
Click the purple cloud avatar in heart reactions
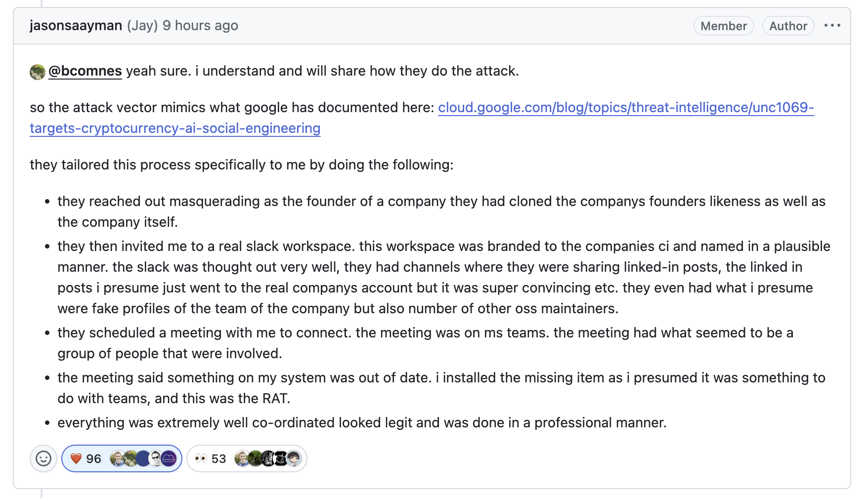169,458
